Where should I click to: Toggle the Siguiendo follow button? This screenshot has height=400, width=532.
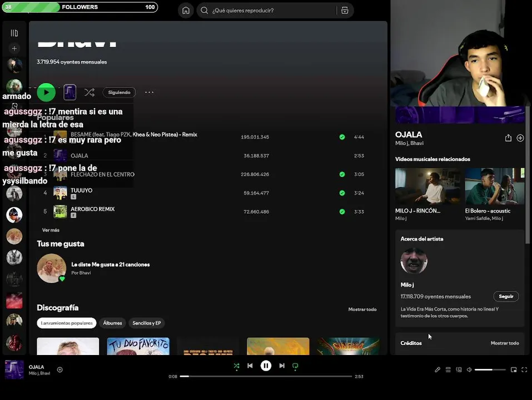point(119,92)
